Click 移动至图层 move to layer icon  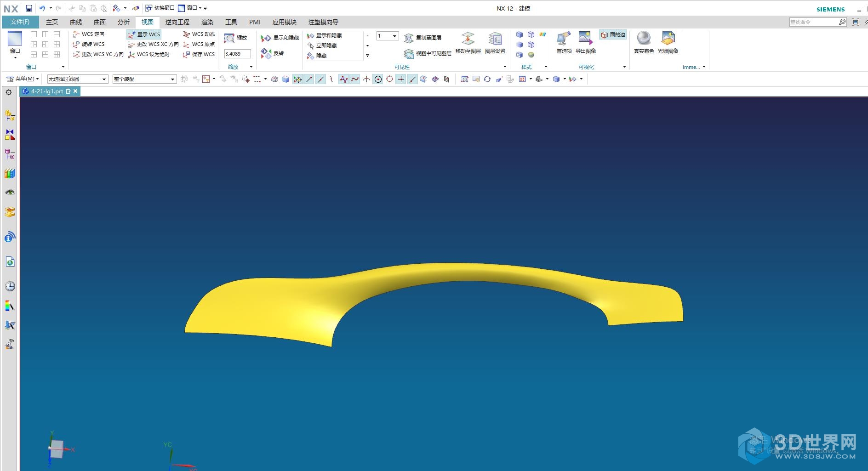pyautogui.click(x=468, y=44)
